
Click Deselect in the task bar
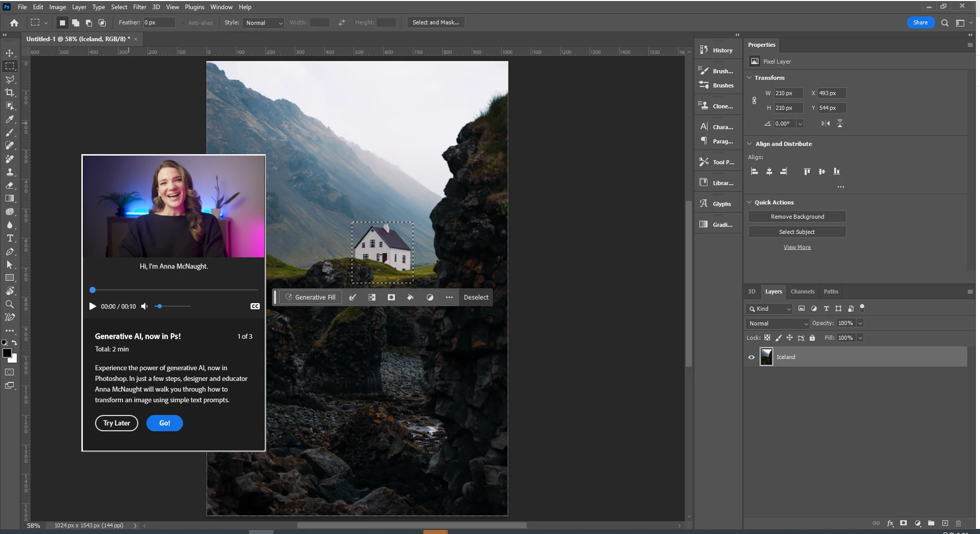coord(476,298)
